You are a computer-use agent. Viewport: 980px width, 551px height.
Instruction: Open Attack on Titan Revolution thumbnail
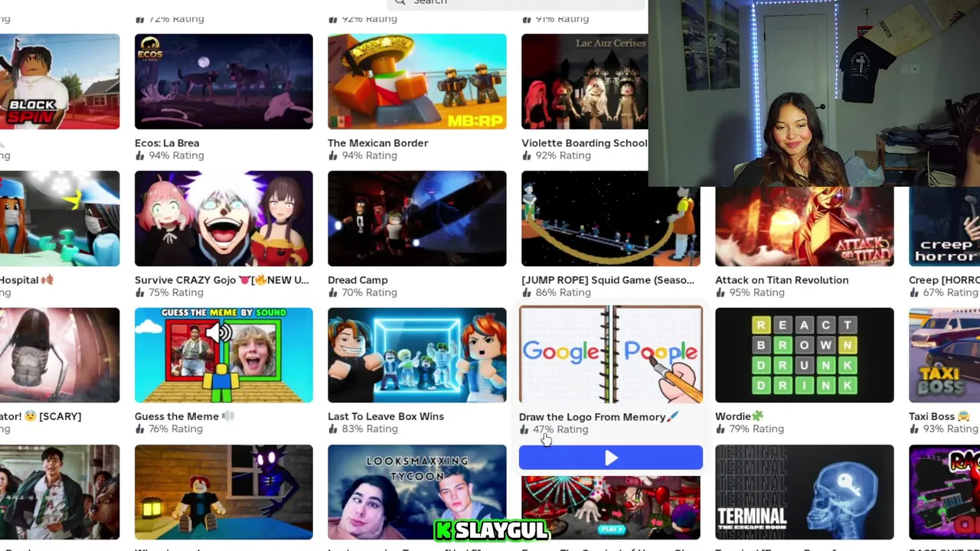pos(804,226)
